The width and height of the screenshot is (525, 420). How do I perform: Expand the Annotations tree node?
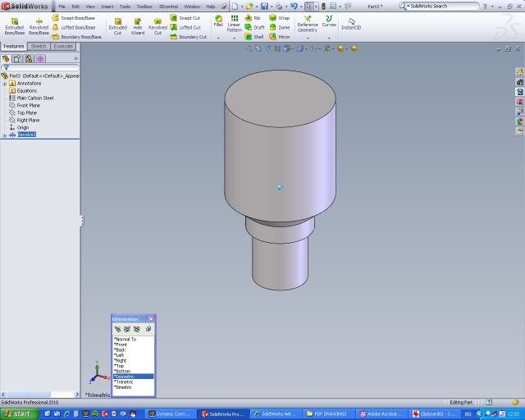(x=5, y=83)
